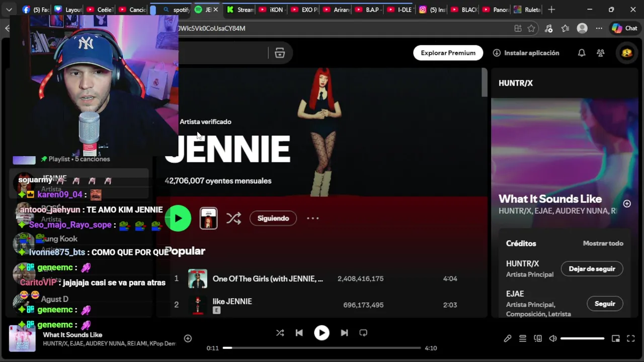Screen dimensions: 644x362
Task: Mute volume with speaker icon
Action: coord(553,339)
